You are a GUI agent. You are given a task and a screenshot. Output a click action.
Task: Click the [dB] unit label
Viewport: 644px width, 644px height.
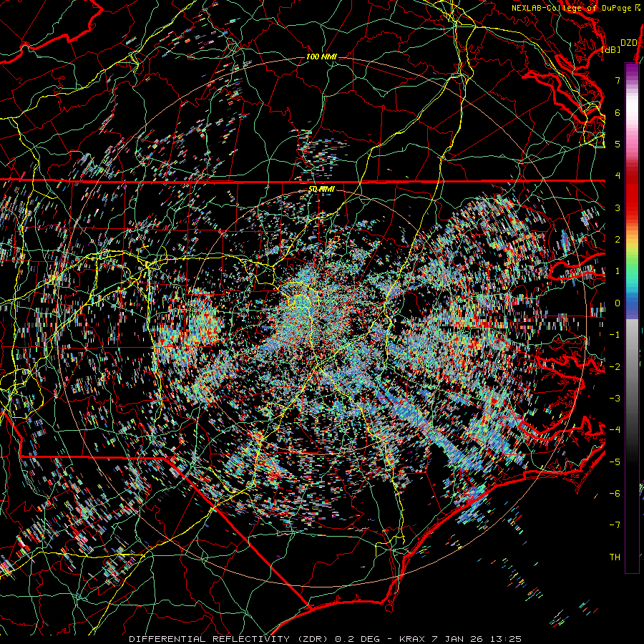click(611, 49)
